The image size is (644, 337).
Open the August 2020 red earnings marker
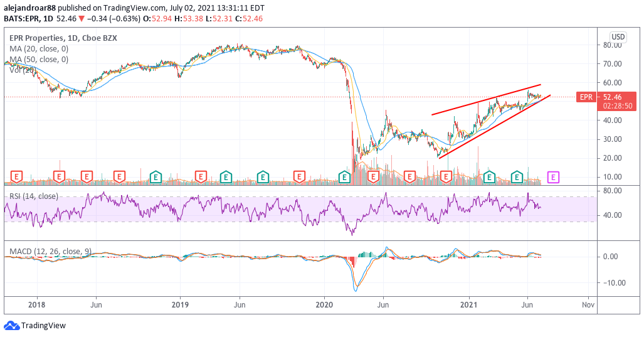point(409,178)
